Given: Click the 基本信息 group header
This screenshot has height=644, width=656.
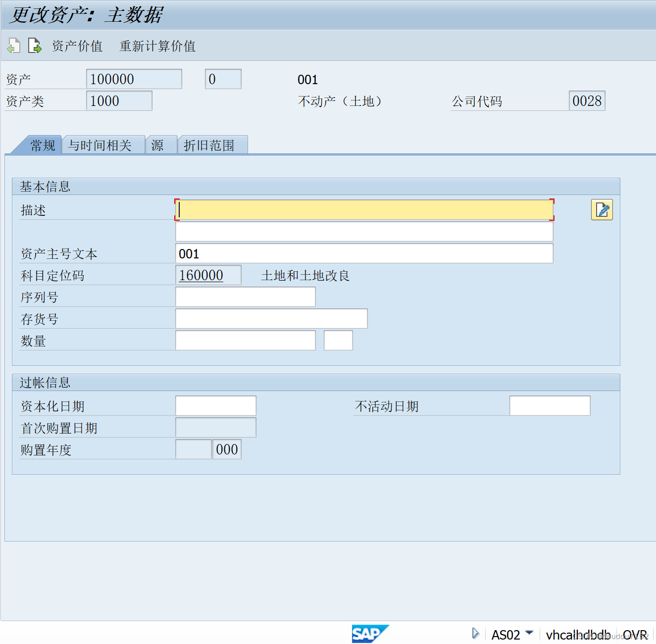Looking at the screenshot, I should (316, 187).
